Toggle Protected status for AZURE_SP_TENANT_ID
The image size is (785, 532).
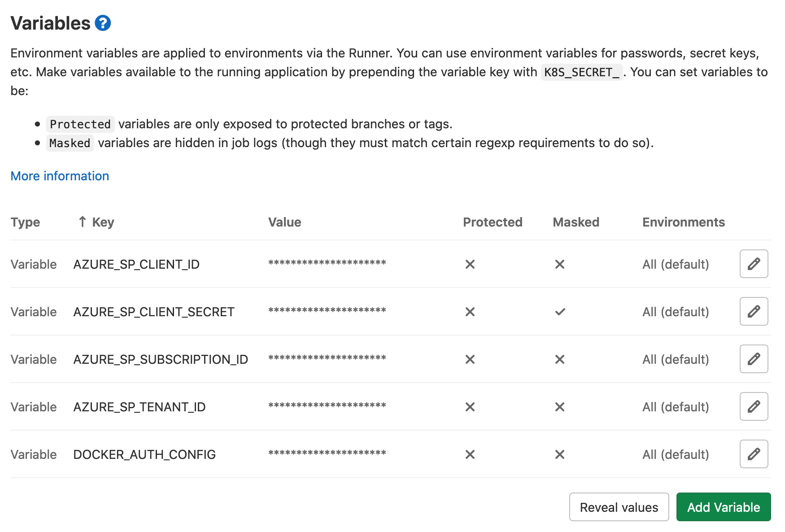click(x=470, y=406)
